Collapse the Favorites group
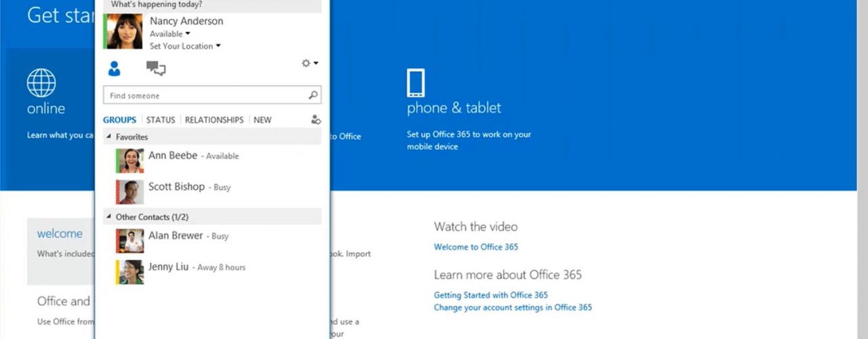This screenshot has width=868, height=339. (x=108, y=137)
